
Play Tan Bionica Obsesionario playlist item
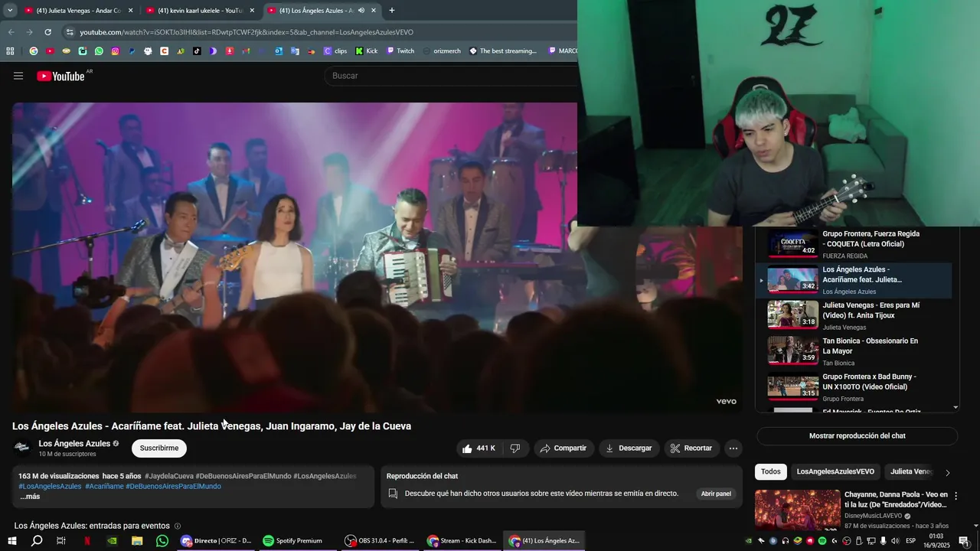(x=854, y=351)
